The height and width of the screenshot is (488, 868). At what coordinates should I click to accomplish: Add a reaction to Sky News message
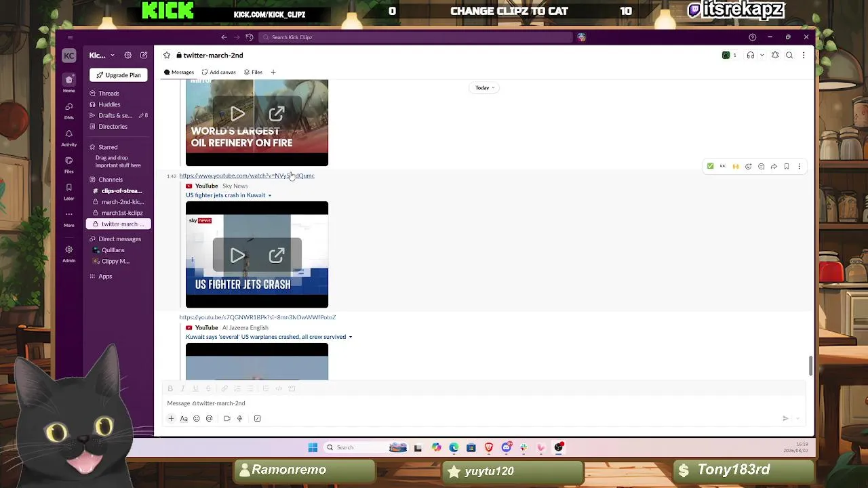pyautogui.click(x=749, y=166)
